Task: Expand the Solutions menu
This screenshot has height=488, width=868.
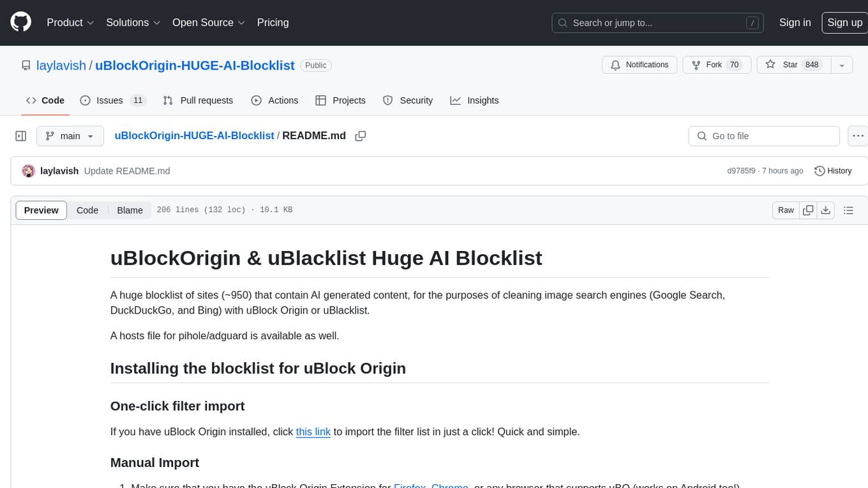Action: pos(133,22)
